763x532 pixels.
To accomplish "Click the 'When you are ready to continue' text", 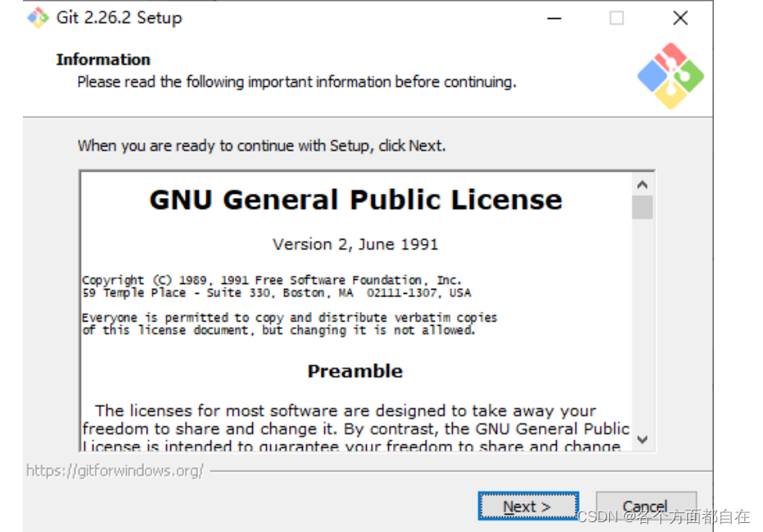I will coord(262,146).
